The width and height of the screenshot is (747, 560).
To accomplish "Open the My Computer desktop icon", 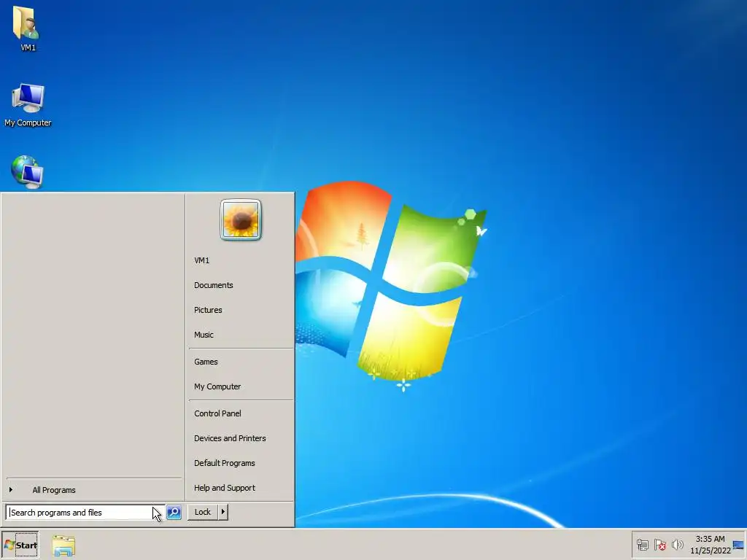I will (x=28, y=105).
